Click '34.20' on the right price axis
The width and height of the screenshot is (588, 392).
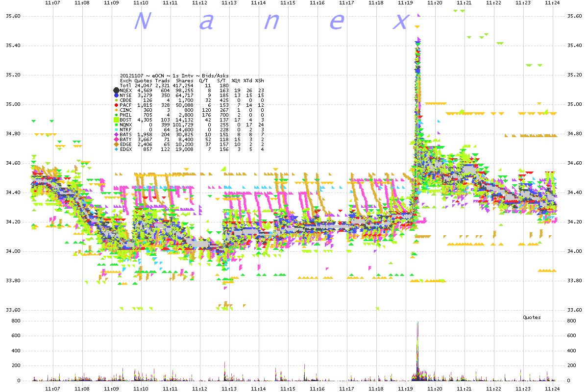pyautogui.click(x=574, y=222)
